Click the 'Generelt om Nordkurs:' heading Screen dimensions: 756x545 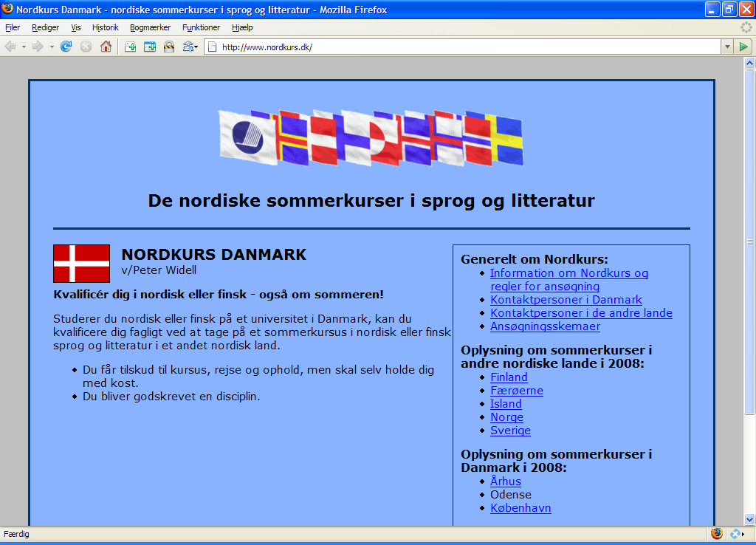tap(535, 259)
